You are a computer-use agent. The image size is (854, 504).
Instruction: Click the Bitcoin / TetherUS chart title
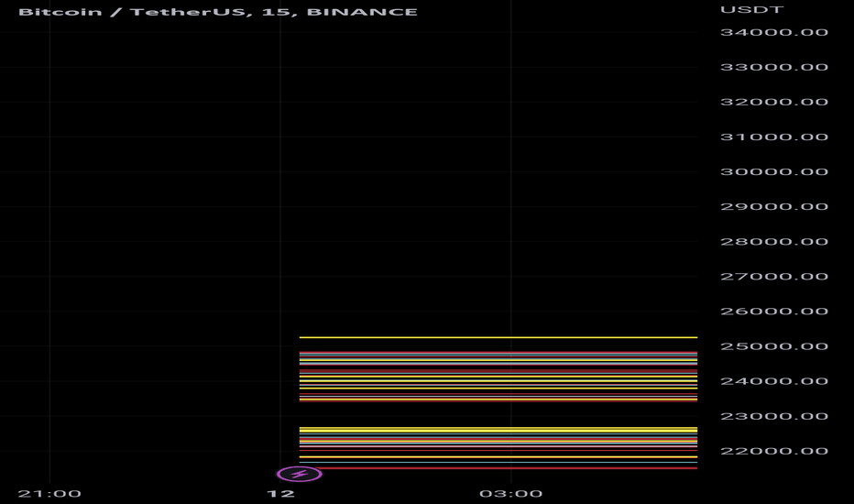pos(218,12)
